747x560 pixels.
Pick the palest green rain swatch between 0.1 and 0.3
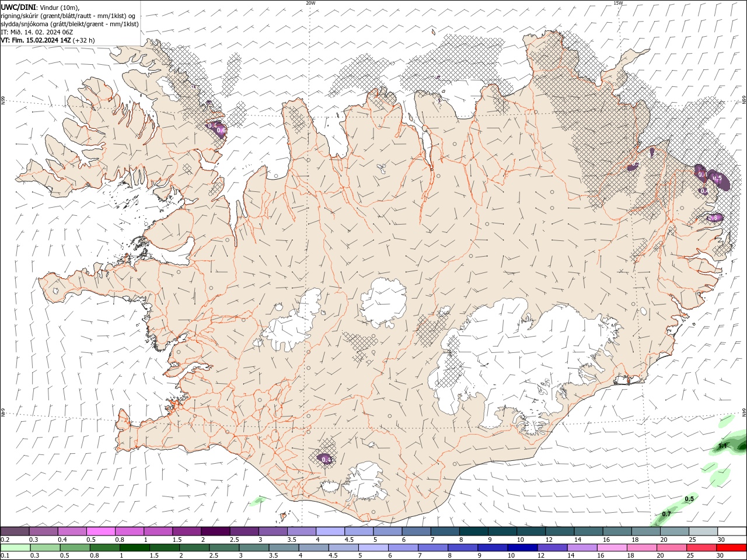15,548
